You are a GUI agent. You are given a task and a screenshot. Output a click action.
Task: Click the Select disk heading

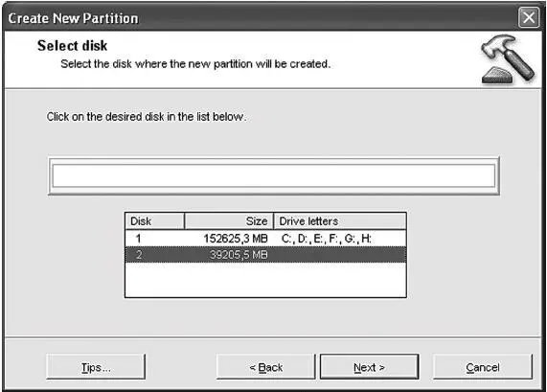[72, 46]
